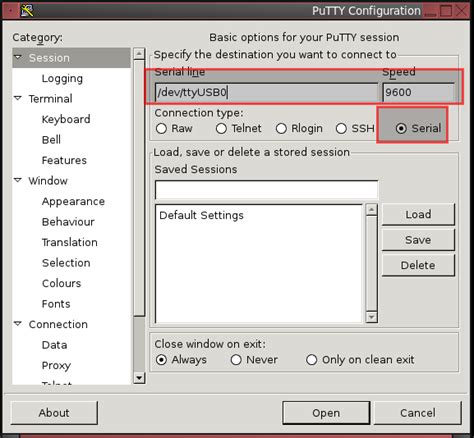Collapse the Connection category triangle
The width and height of the screenshot is (474, 438).
[18, 324]
